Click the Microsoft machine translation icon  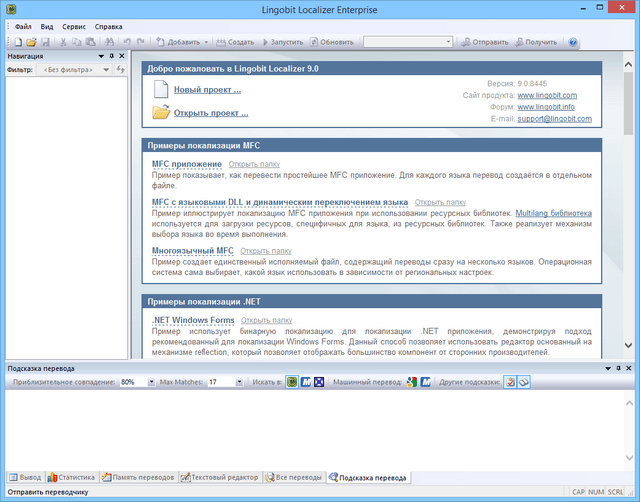point(425,382)
